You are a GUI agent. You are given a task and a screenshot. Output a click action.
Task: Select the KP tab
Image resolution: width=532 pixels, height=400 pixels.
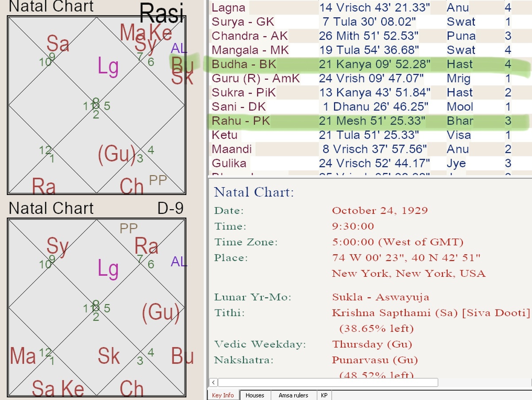tap(324, 395)
